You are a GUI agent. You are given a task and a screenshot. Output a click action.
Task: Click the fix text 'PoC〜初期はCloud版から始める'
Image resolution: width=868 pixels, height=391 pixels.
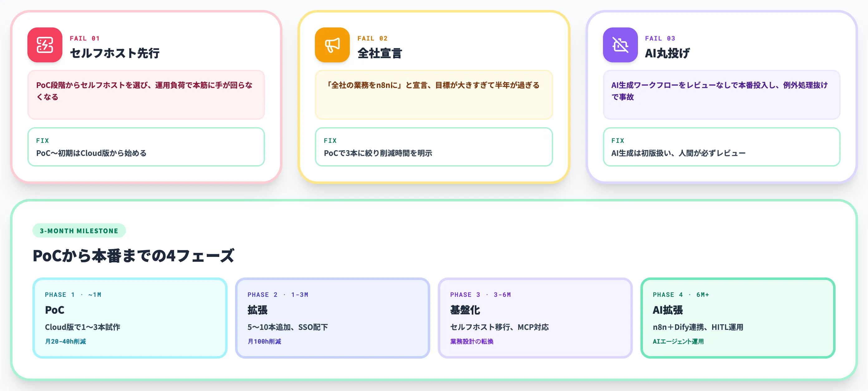tap(91, 153)
